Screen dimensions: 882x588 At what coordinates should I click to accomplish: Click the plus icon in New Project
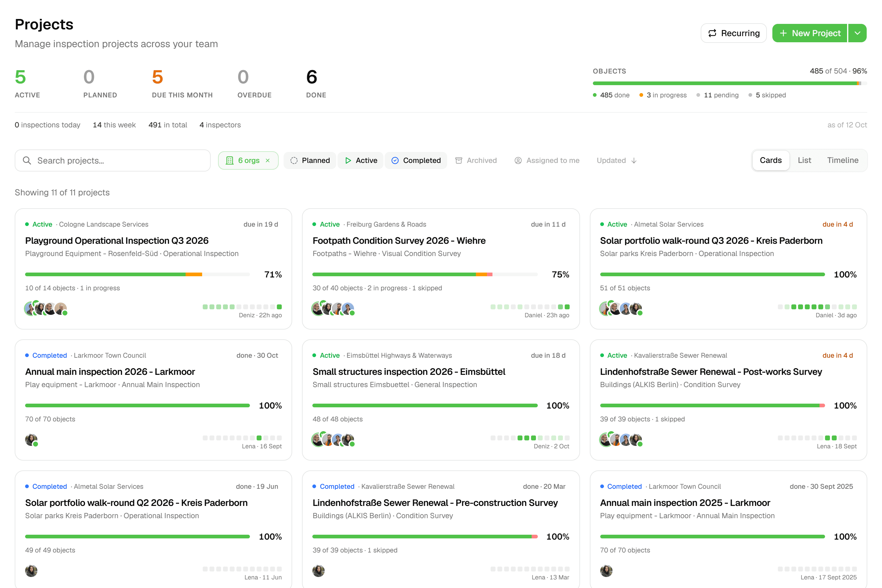coord(783,33)
